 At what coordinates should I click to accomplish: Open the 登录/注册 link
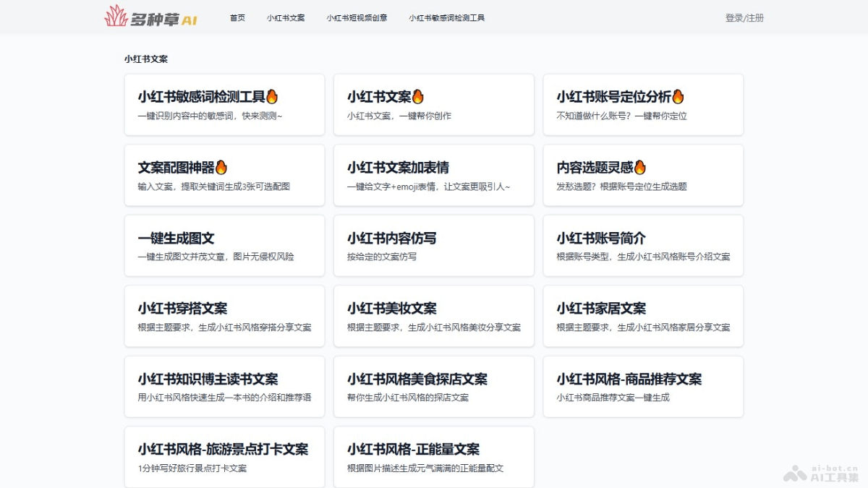[x=744, y=17]
